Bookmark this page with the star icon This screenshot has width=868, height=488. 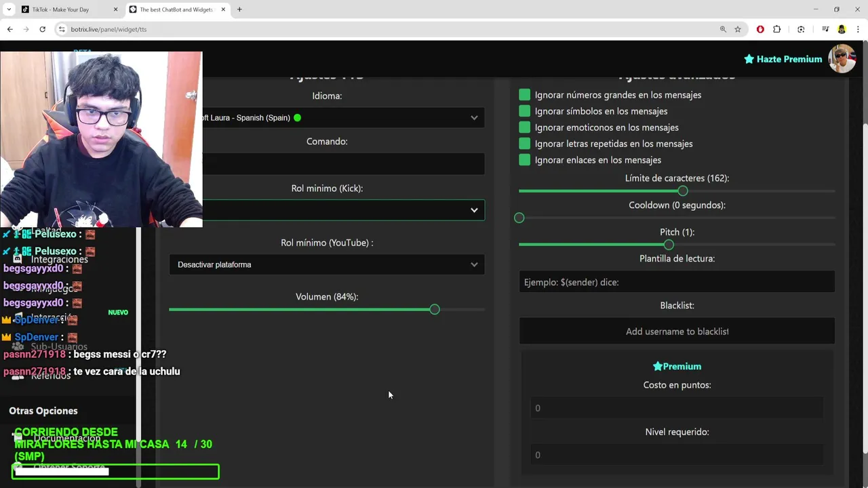pyautogui.click(x=738, y=29)
